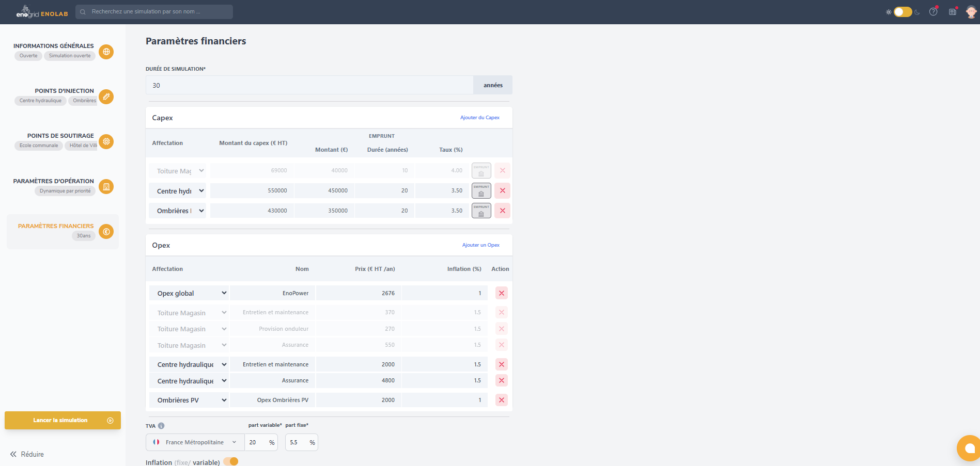Click the Durée de simulation input field
Image resolution: width=980 pixels, height=466 pixels.
[309, 85]
